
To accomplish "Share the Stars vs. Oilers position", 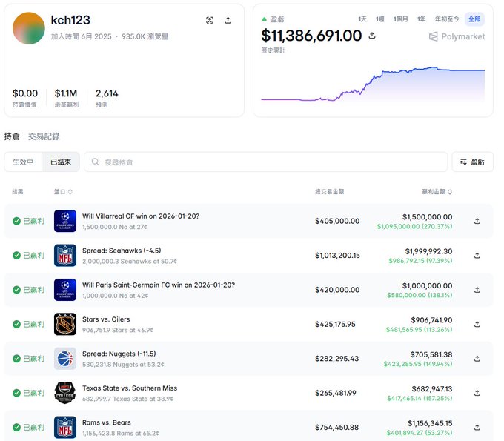I will pos(477,324).
